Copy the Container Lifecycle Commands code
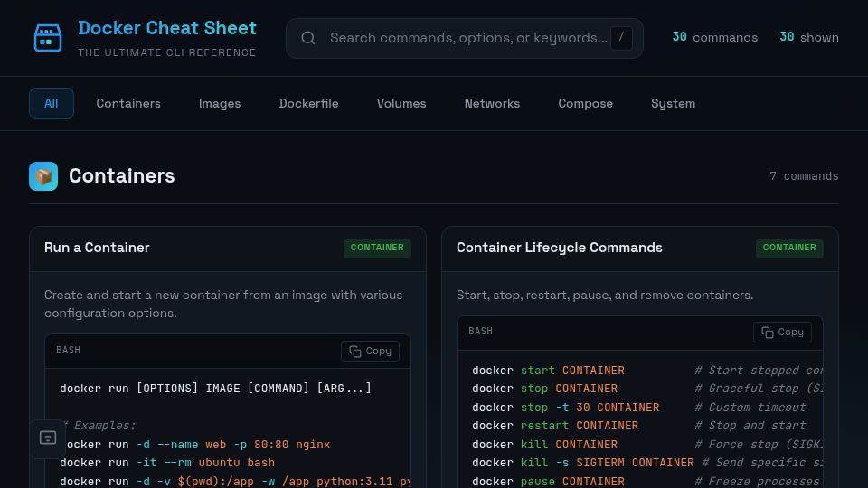The width and height of the screenshot is (868, 488). 782,333
